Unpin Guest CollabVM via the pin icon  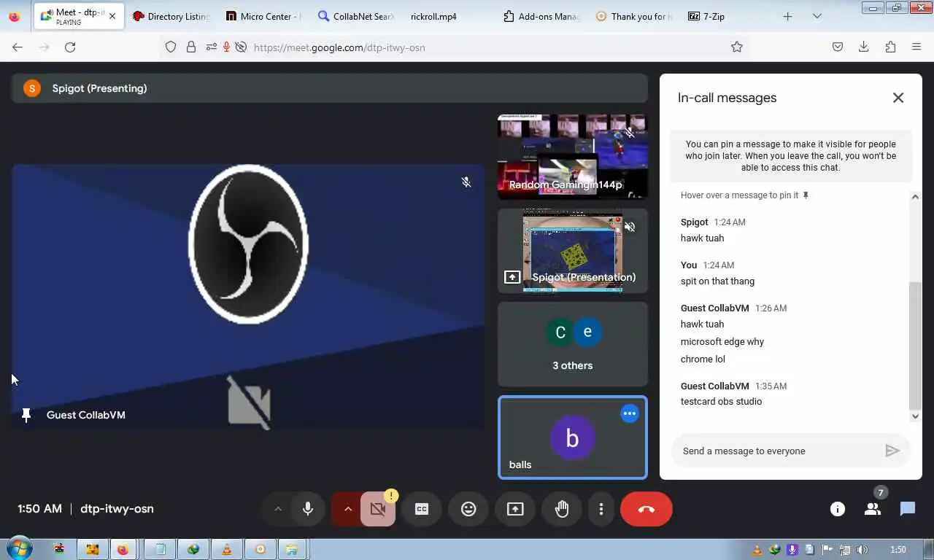(x=27, y=415)
